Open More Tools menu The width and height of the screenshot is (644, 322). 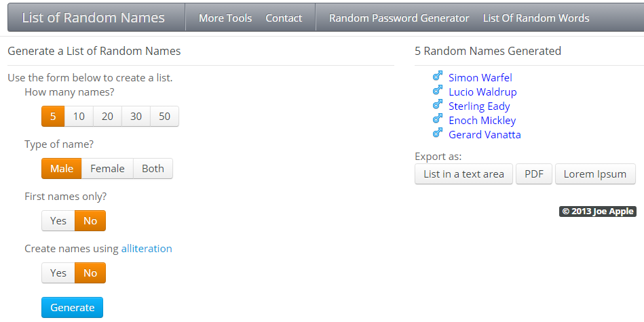click(x=225, y=18)
